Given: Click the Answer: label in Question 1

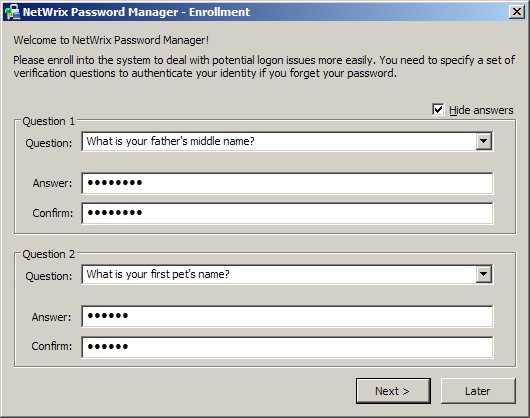Looking at the screenshot, I should click(x=52, y=183).
